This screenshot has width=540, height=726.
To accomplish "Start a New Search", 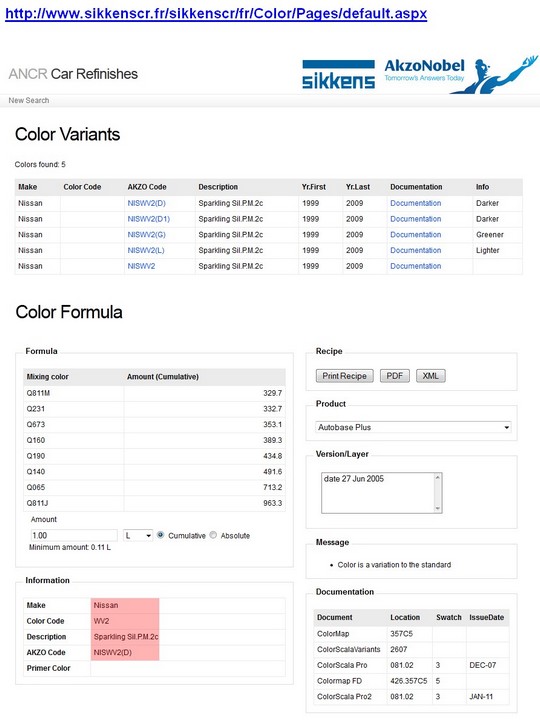I will click(x=29, y=100).
